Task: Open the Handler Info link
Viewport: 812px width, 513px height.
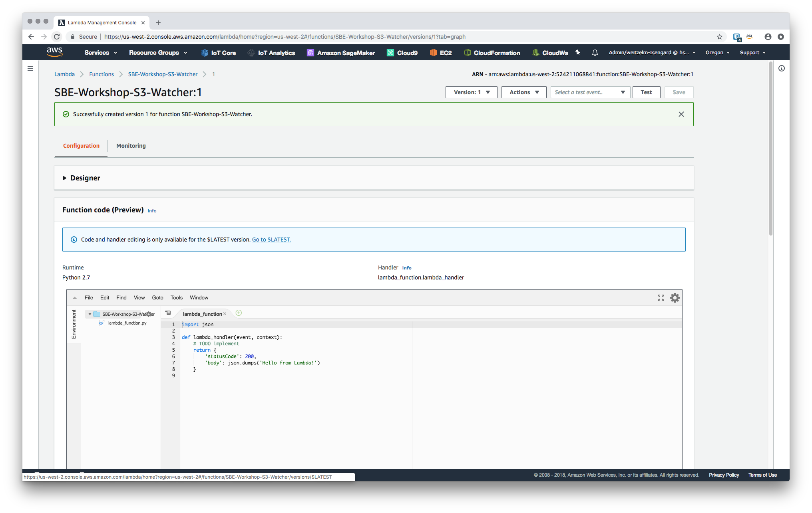Action: click(x=407, y=268)
